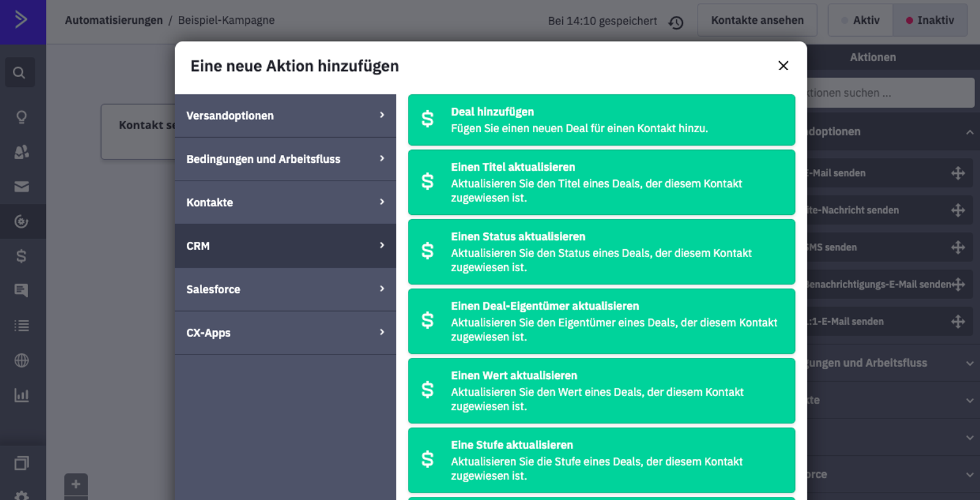The image size is (980, 500).
Task: Close the Eine neue Aktion hinzufügen dialog
Action: [x=783, y=65]
